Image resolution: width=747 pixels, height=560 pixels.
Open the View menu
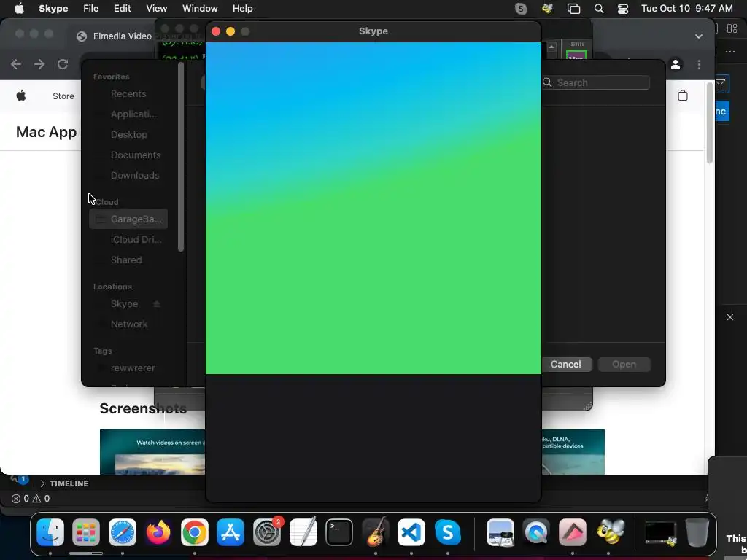tap(156, 9)
